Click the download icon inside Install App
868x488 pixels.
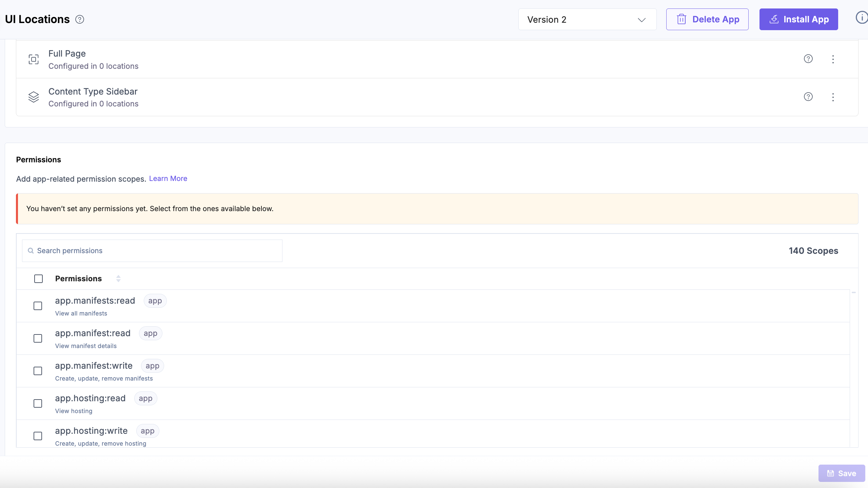(x=774, y=20)
